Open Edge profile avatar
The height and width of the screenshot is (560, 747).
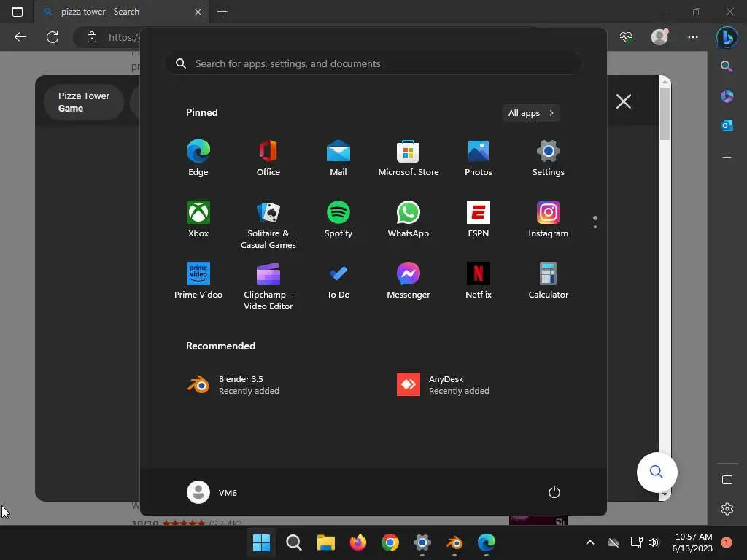(x=659, y=36)
